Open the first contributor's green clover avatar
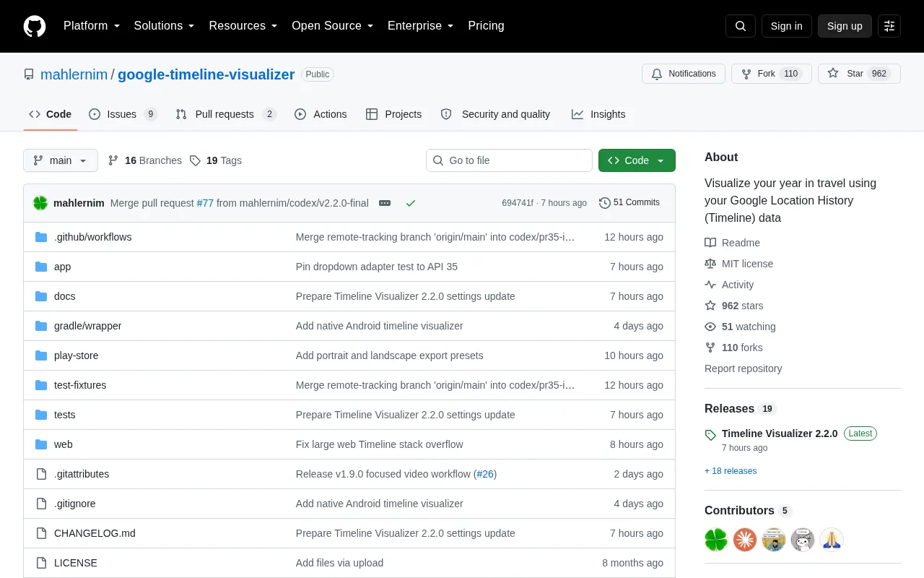Image resolution: width=924 pixels, height=578 pixels. 716,540
